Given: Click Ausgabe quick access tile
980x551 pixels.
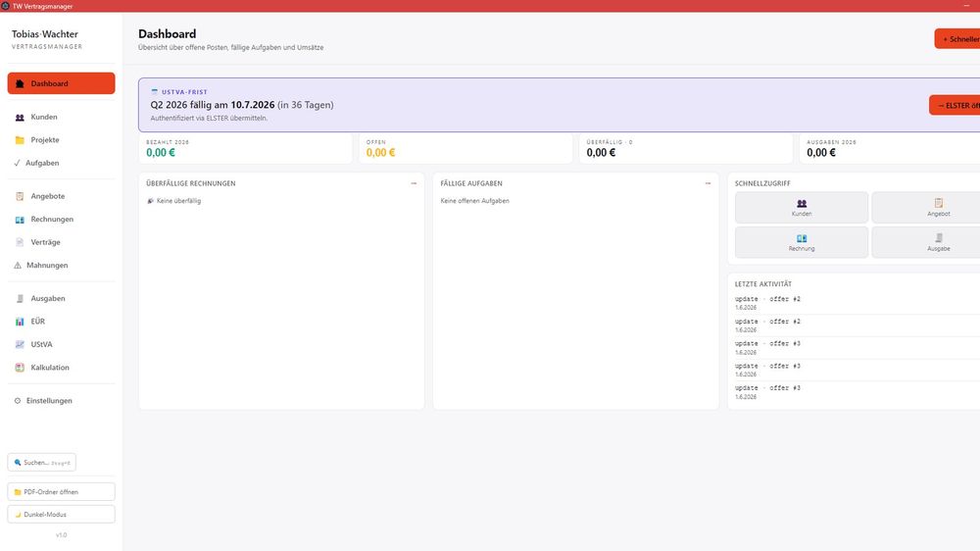Looking at the screenshot, I should coord(926,243).
